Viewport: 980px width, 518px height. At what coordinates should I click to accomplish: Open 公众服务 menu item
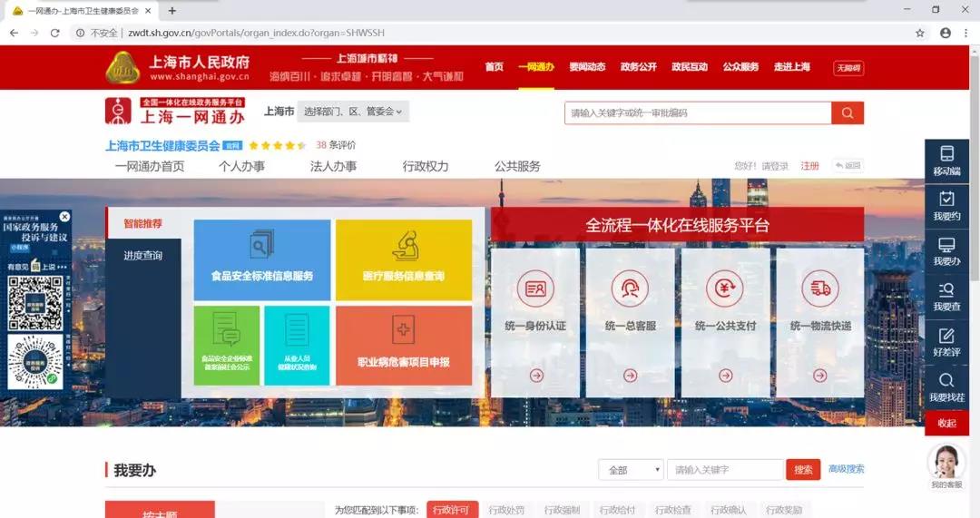(x=740, y=67)
